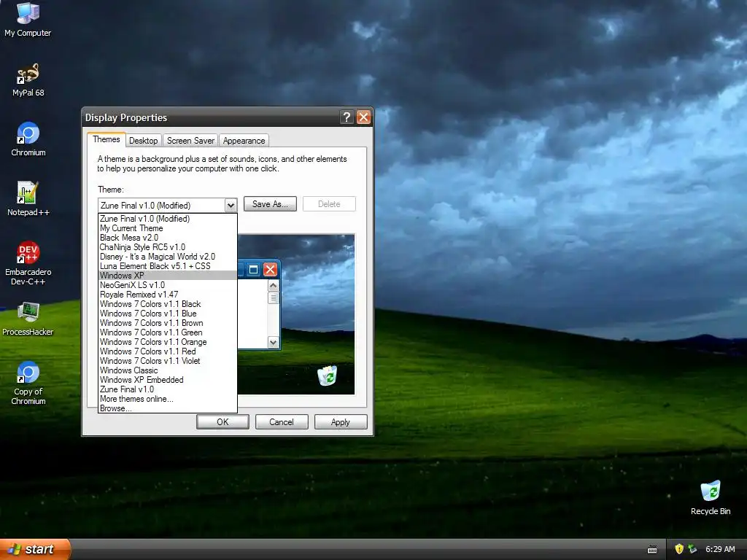Open the My Computer desktop icon
Viewport: 747px width, 560px height.
click(28, 20)
